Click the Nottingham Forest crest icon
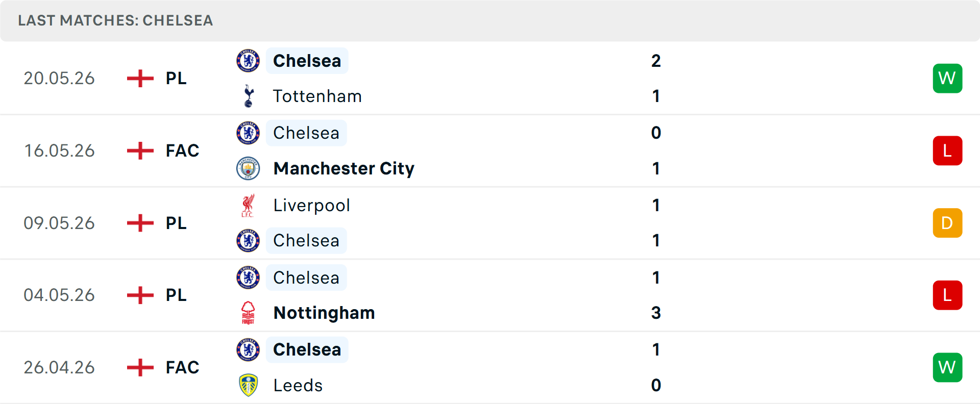This screenshot has width=980, height=404. [248, 313]
